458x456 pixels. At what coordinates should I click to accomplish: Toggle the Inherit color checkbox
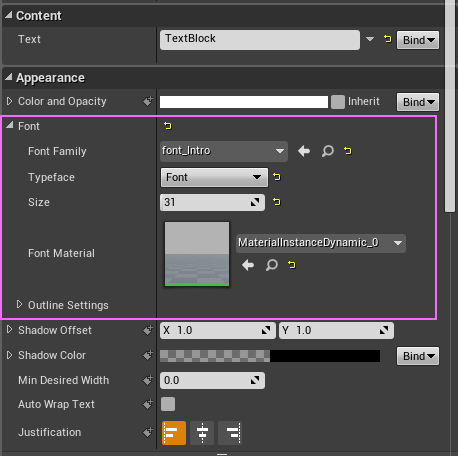338,102
